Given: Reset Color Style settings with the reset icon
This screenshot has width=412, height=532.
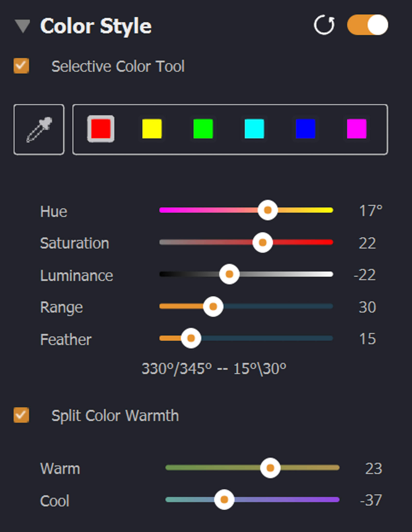Looking at the screenshot, I should point(324,25).
